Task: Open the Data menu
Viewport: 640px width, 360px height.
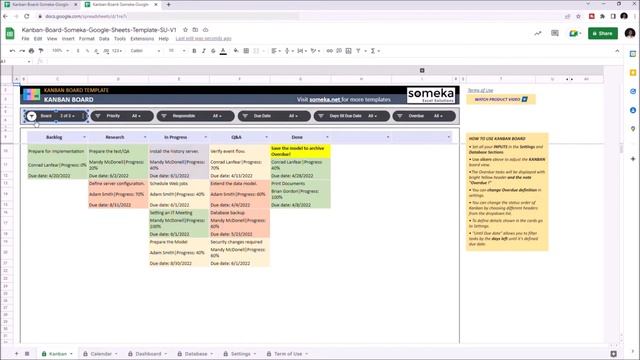Action: point(104,39)
